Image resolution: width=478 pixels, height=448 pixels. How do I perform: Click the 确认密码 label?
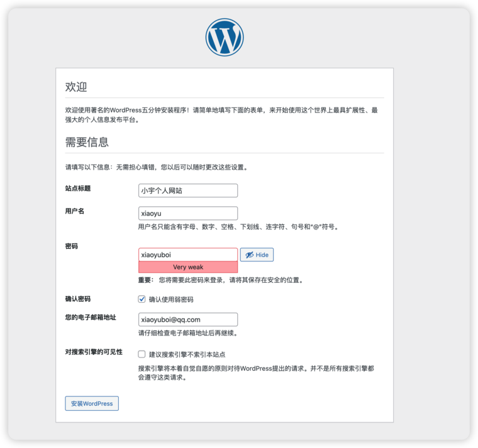click(78, 298)
